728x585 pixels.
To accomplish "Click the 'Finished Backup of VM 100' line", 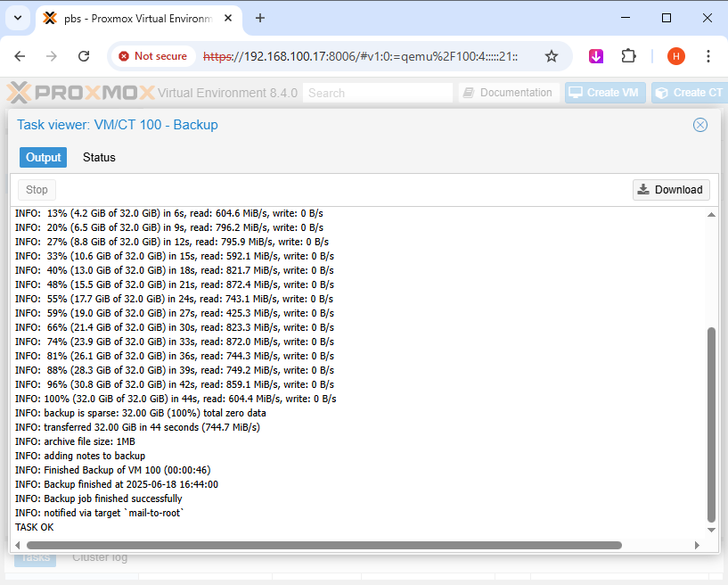I will coord(113,470).
